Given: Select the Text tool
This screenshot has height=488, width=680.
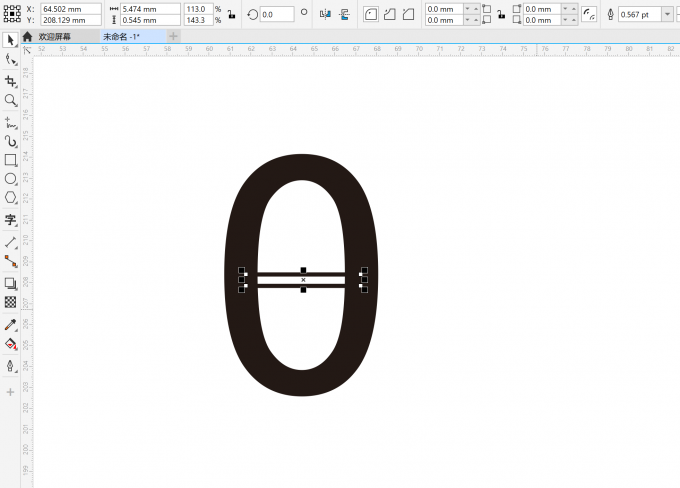Looking at the screenshot, I should (11, 220).
